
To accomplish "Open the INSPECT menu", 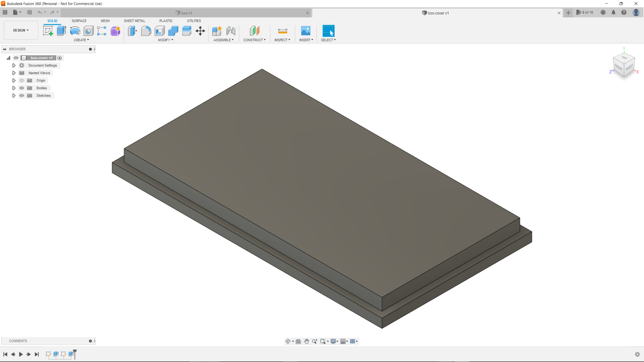I will click(x=282, y=40).
